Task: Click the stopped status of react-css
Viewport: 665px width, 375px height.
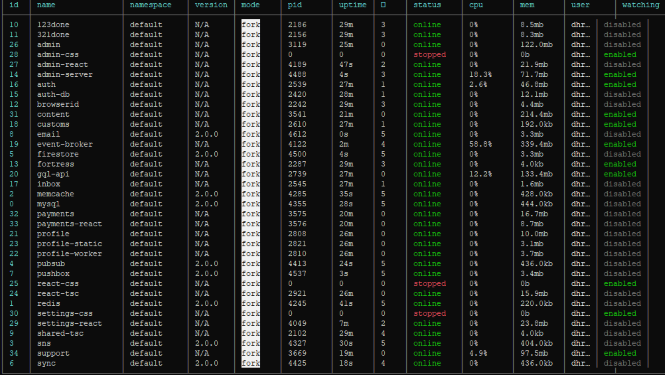Action: point(430,284)
